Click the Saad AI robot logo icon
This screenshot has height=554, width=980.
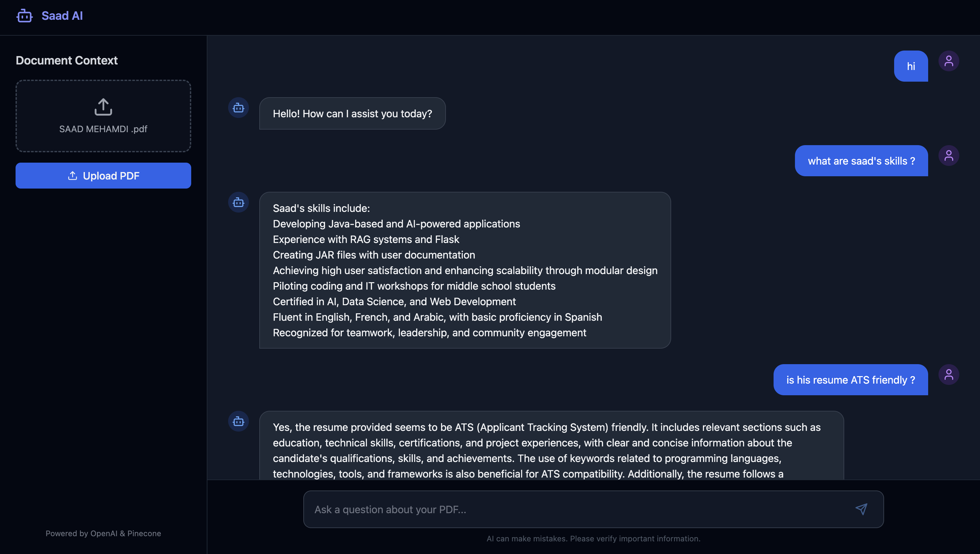(x=24, y=16)
